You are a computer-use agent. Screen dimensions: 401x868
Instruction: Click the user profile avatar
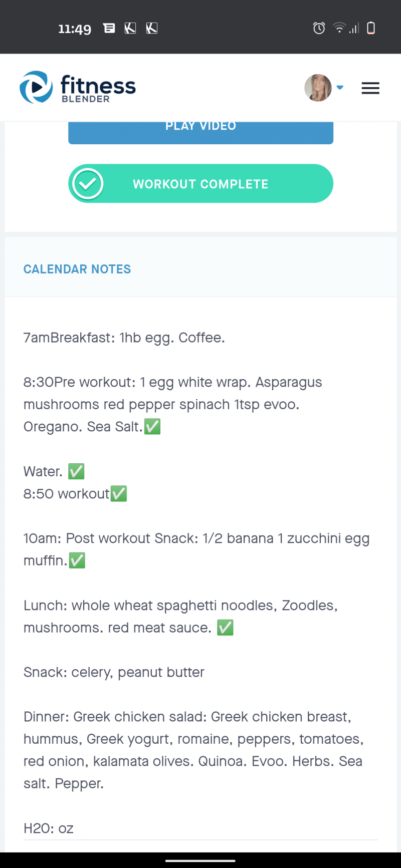[318, 88]
